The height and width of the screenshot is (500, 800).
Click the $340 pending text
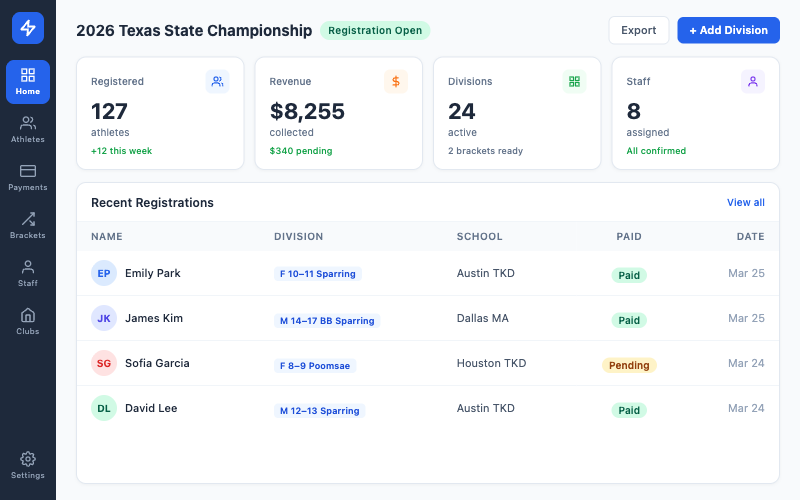[x=301, y=151]
